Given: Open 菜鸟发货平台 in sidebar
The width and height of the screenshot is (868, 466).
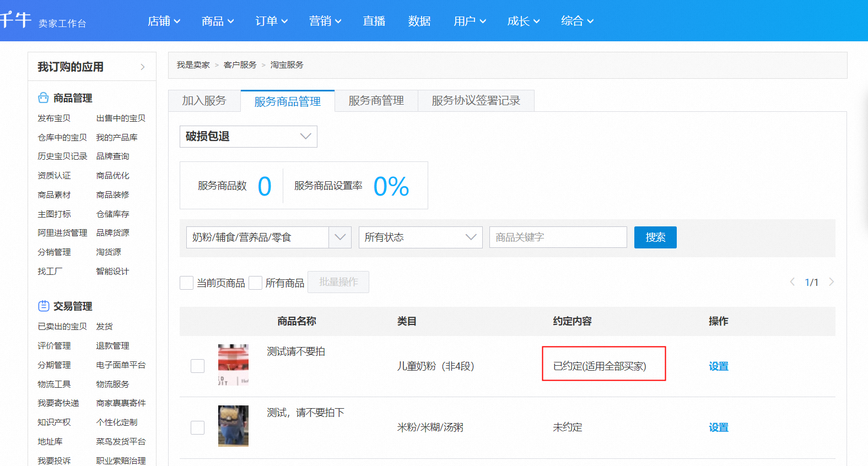Looking at the screenshot, I should click(121, 442).
